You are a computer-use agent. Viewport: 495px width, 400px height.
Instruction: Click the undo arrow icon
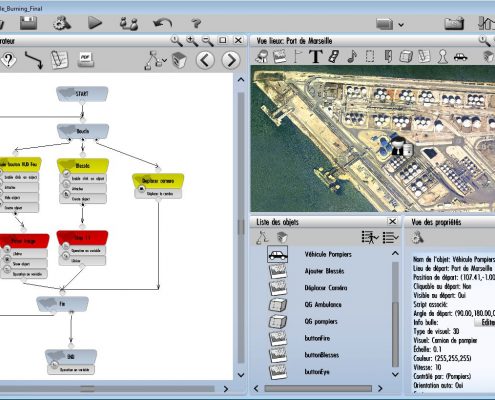pyautogui.click(x=162, y=23)
